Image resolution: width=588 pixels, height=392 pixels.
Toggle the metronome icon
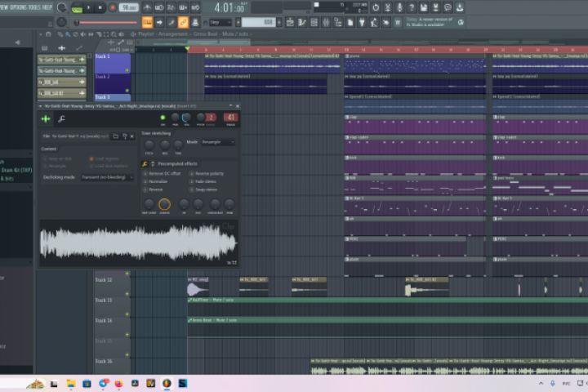tap(147, 7)
